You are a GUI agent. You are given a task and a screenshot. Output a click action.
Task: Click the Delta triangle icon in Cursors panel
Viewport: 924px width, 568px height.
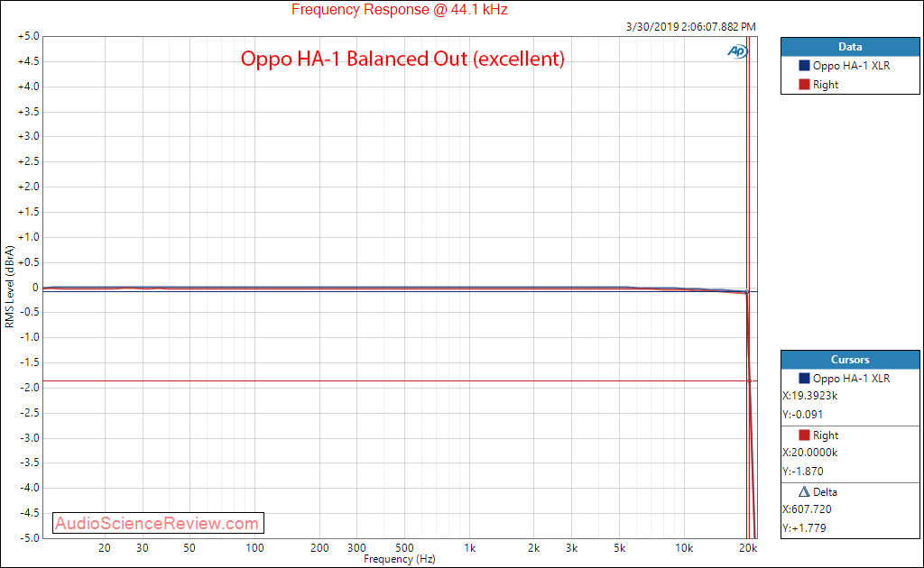804,491
